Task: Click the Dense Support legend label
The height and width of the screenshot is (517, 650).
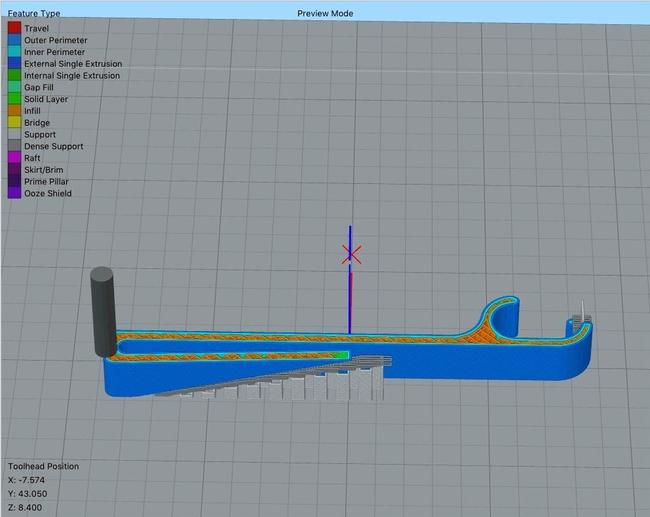Action: (54, 146)
